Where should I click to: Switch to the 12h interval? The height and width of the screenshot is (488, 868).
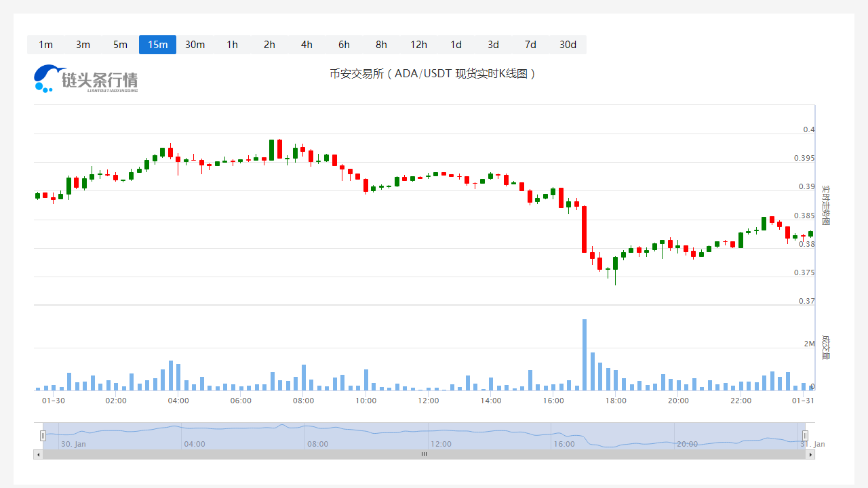[x=418, y=45]
